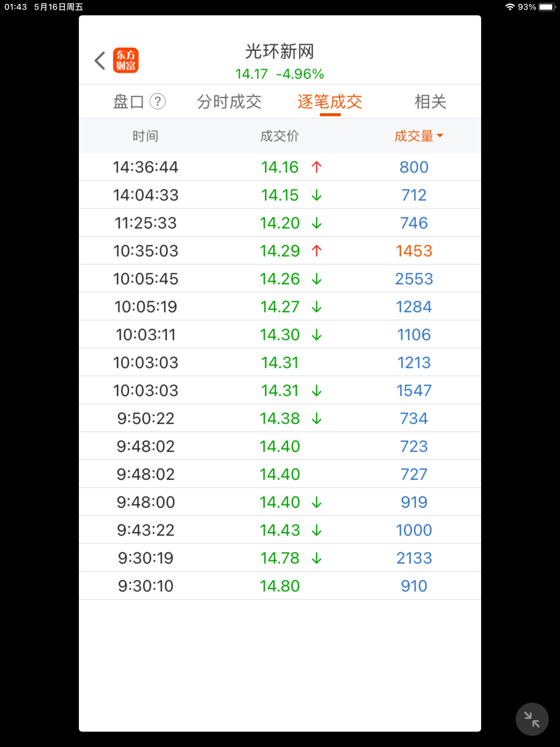This screenshot has height=747, width=560.
Task: Select the 9:30:19 time cell
Action: click(x=146, y=558)
